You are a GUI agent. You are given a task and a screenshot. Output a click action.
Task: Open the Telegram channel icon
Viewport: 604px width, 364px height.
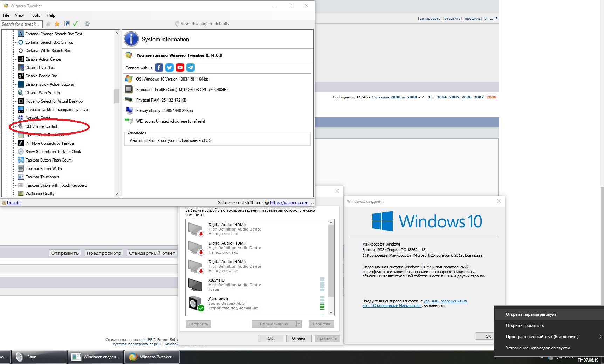point(191,68)
